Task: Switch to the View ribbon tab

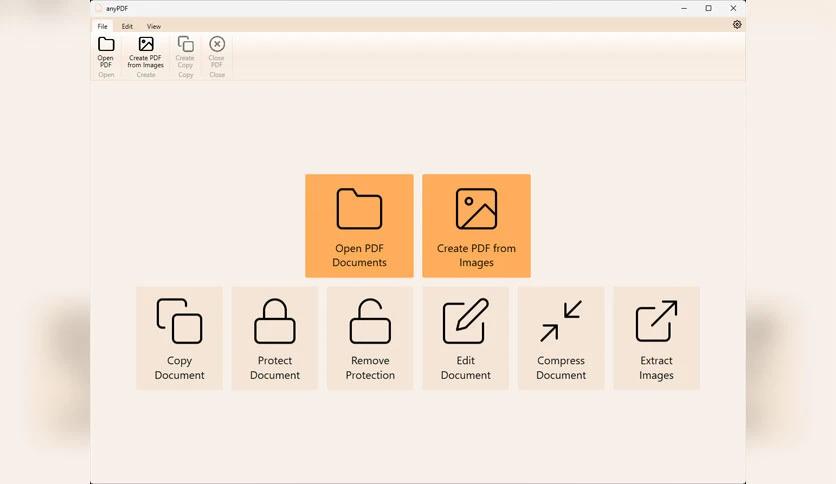Action: pos(154,26)
